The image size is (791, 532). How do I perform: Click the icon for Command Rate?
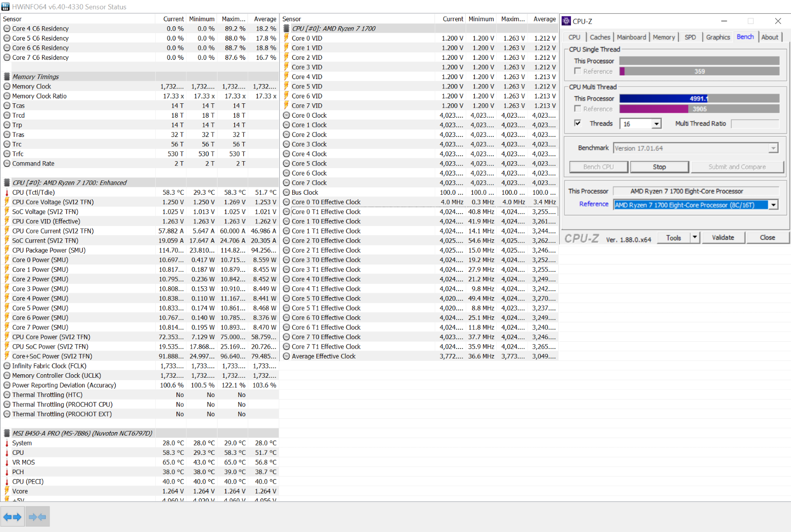[x=7, y=164]
